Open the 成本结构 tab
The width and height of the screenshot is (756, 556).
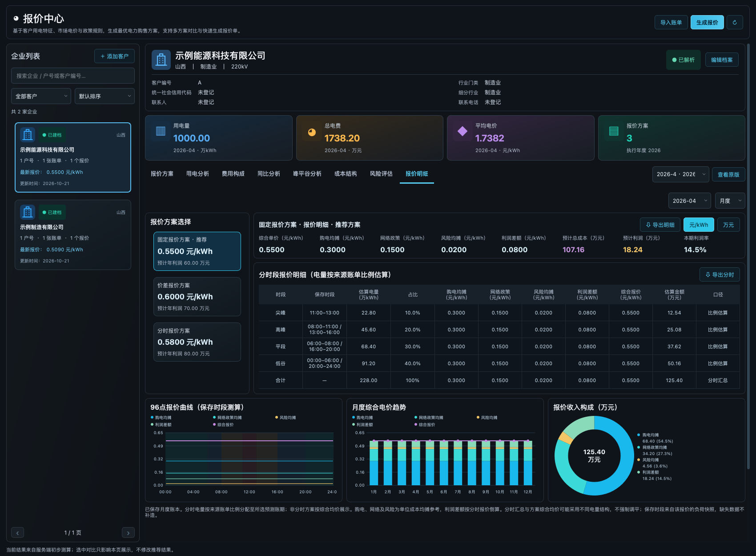pos(346,174)
